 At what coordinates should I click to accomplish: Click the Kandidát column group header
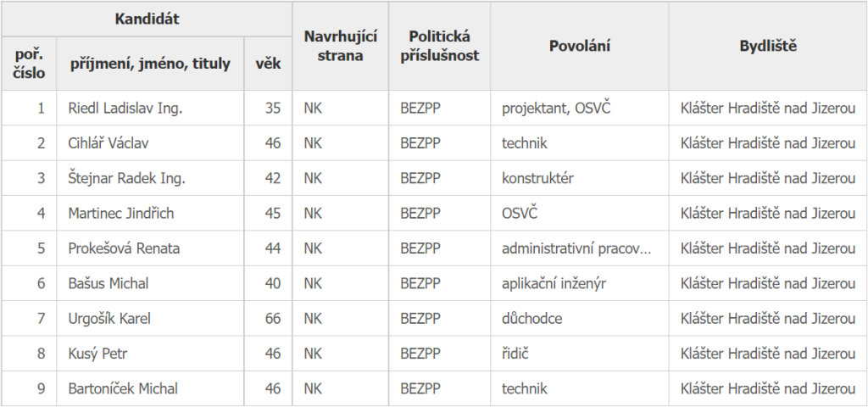[147, 18]
